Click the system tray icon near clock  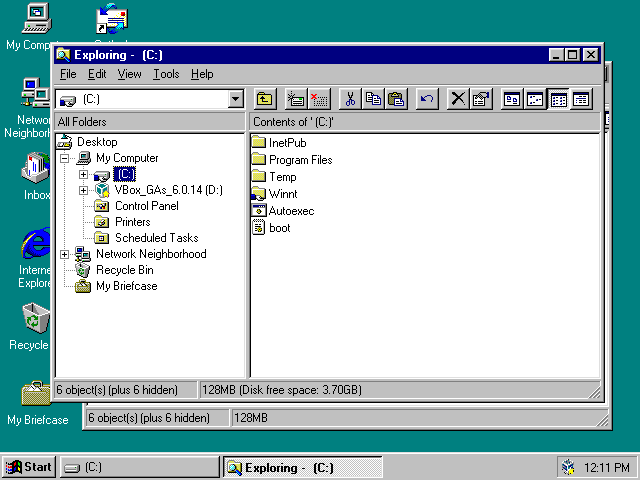point(568,467)
